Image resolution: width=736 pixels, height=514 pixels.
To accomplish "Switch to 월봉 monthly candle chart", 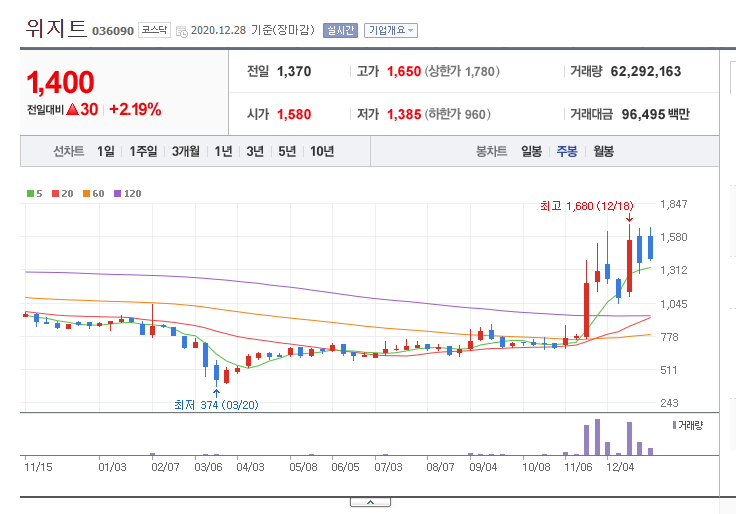I will coord(603,151).
